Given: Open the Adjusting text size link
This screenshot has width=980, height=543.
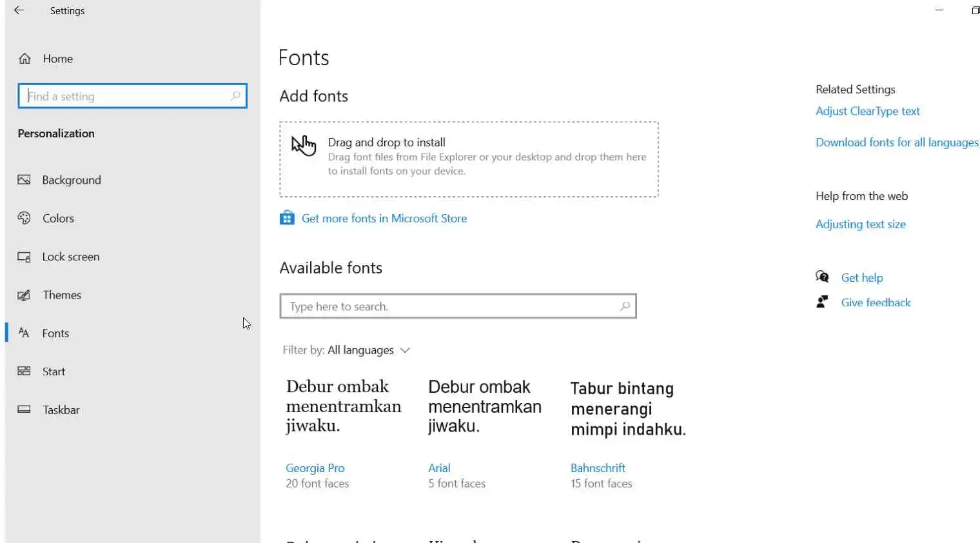Looking at the screenshot, I should 860,224.
